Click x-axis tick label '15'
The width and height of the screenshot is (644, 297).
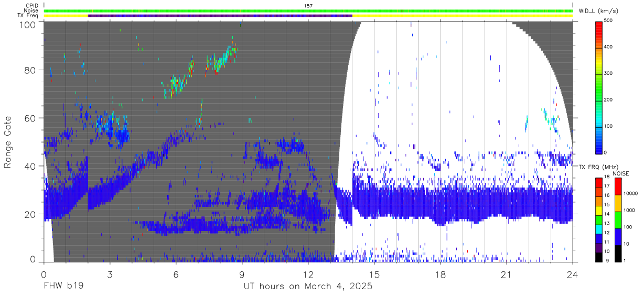pos(374,275)
